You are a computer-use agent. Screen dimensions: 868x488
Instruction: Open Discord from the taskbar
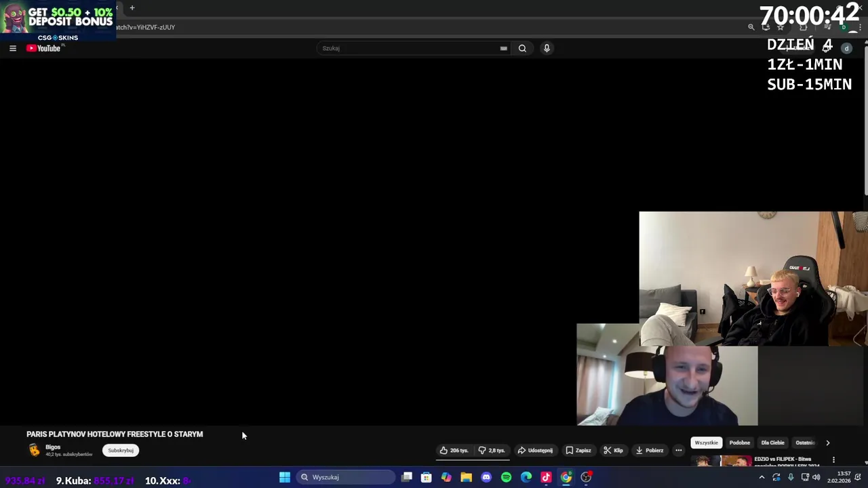[x=486, y=477]
